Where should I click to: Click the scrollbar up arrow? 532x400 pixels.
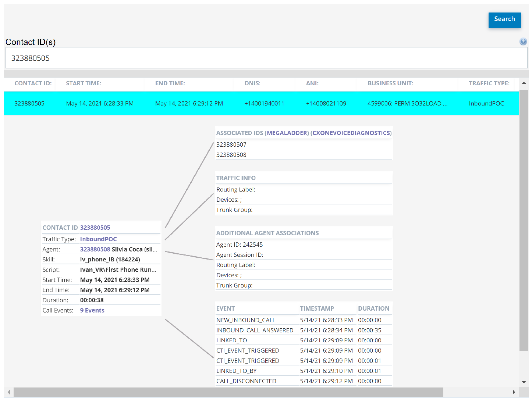pyautogui.click(x=524, y=83)
